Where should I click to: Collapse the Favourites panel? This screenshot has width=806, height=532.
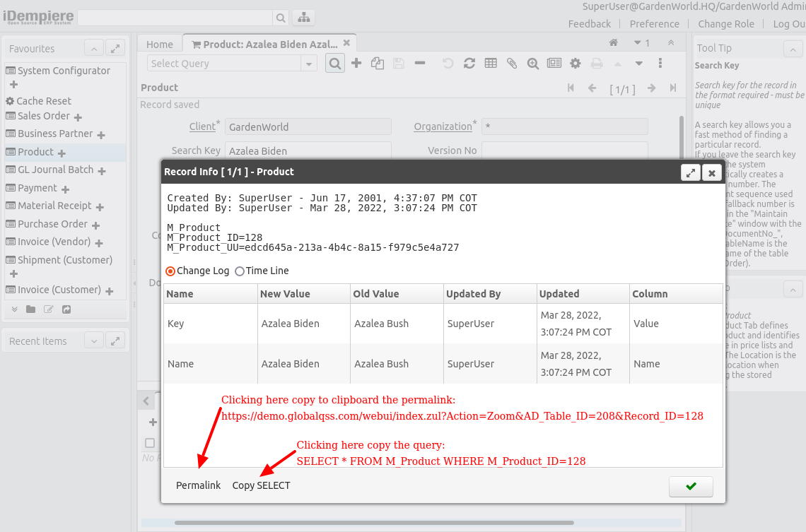coord(94,49)
